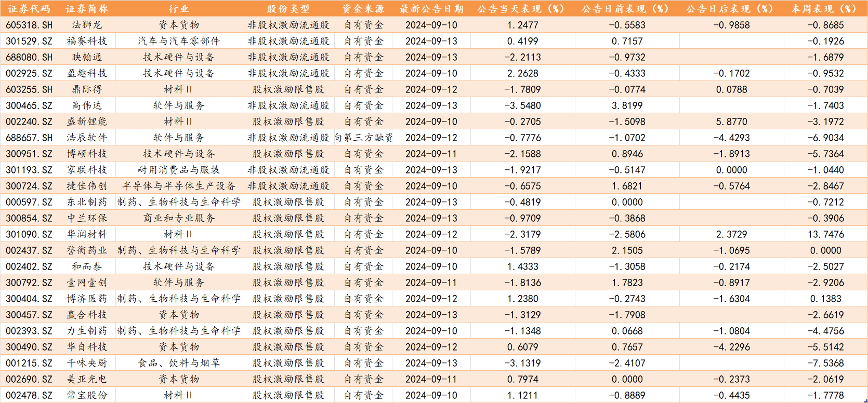Click the industry cell 耐用消费品与服装
This screenshot has height=403, width=868.
(x=179, y=170)
